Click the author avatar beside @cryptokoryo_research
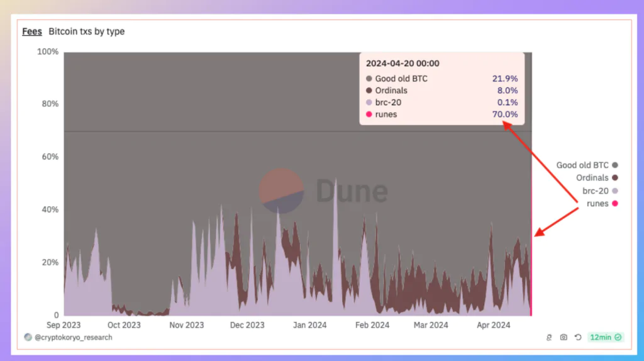 coord(28,337)
